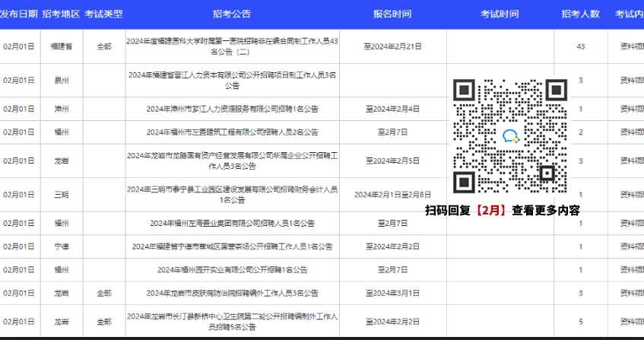Click the 至2024年2月21日 signup deadline
Image resolution: width=644 pixels, height=340 pixels.
392,46
